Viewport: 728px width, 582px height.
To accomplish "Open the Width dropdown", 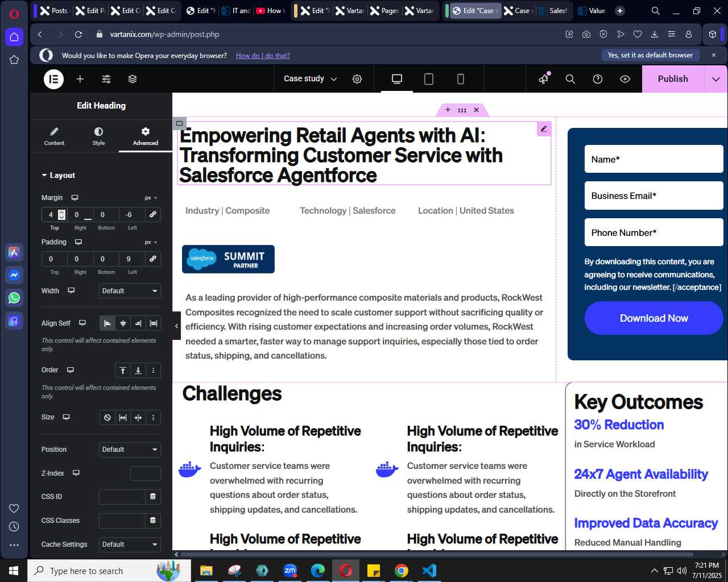I will click(130, 291).
